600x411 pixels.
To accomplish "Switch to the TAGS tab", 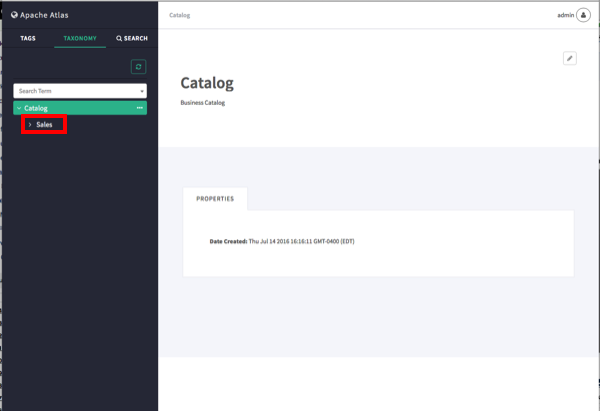I will click(x=28, y=38).
